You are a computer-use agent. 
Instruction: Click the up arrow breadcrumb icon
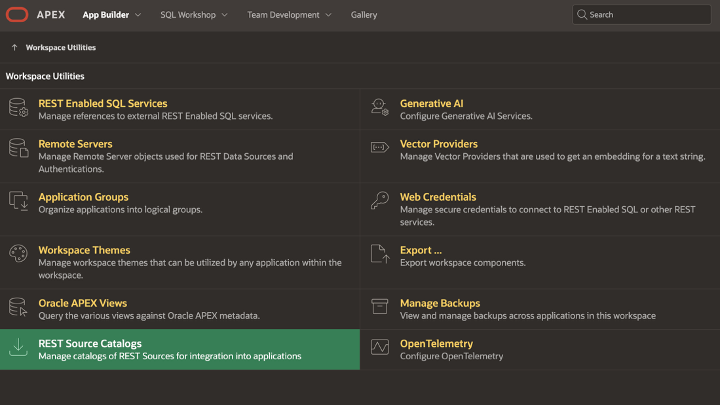(14, 47)
